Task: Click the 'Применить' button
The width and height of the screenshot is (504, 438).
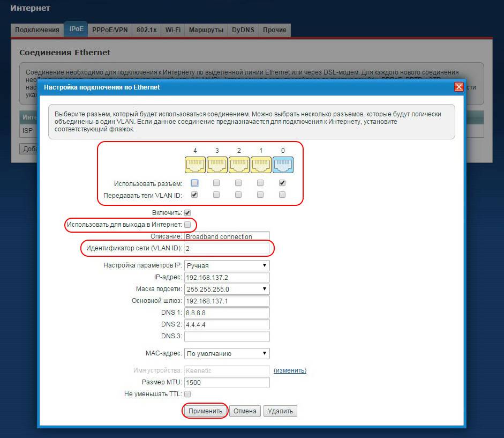Action: pos(205,411)
